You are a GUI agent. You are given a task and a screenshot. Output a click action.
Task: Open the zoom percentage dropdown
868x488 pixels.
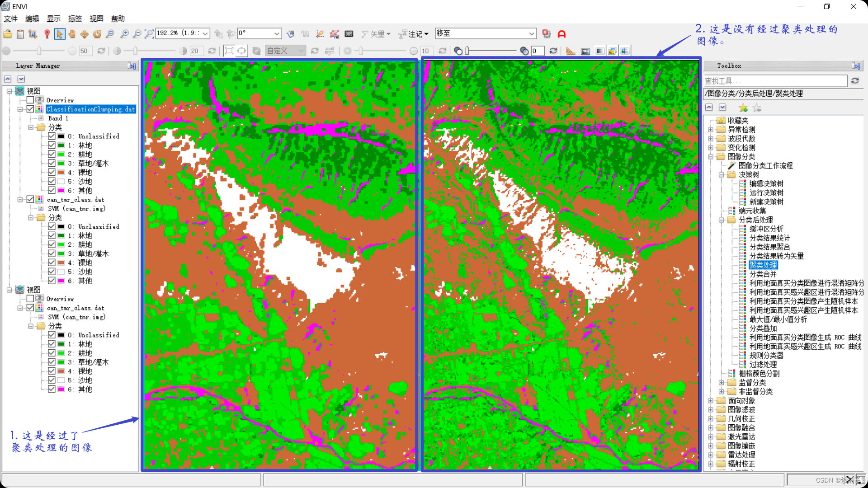click(205, 33)
